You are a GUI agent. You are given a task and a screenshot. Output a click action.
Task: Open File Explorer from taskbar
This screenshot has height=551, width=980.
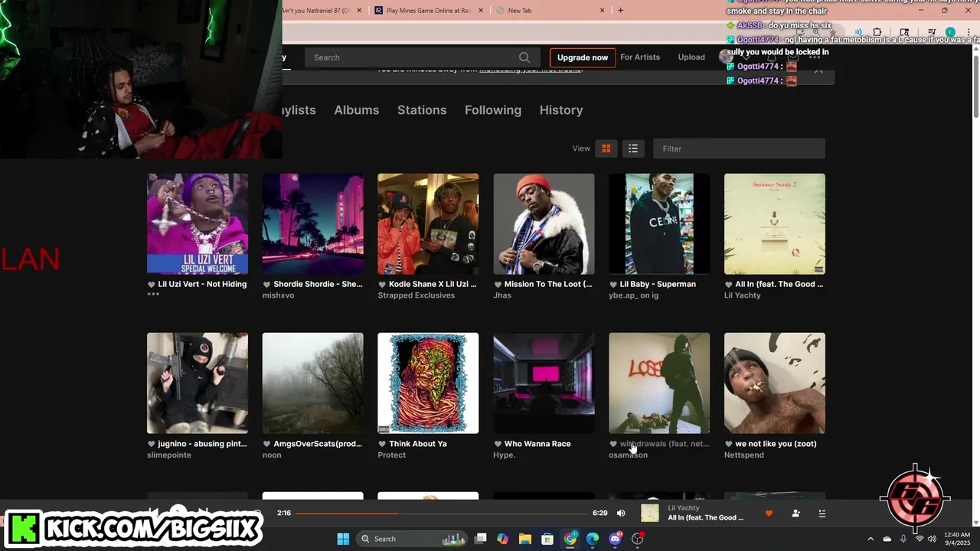(525, 539)
